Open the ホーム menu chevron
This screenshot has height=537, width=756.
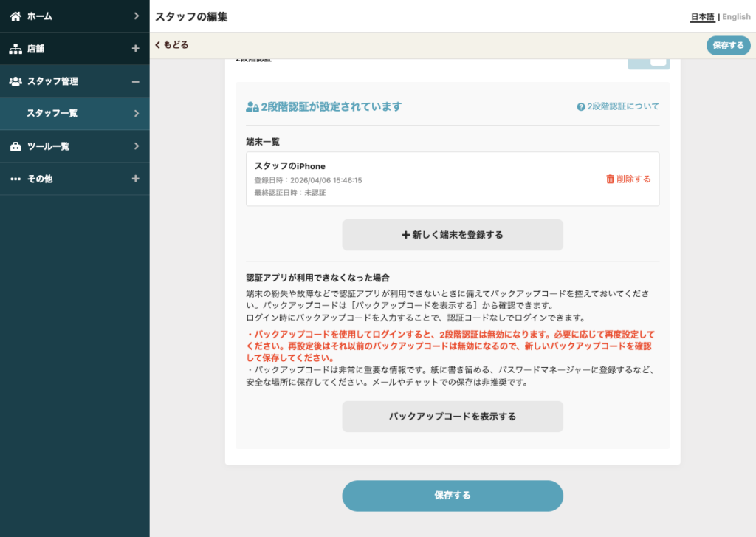tap(137, 16)
